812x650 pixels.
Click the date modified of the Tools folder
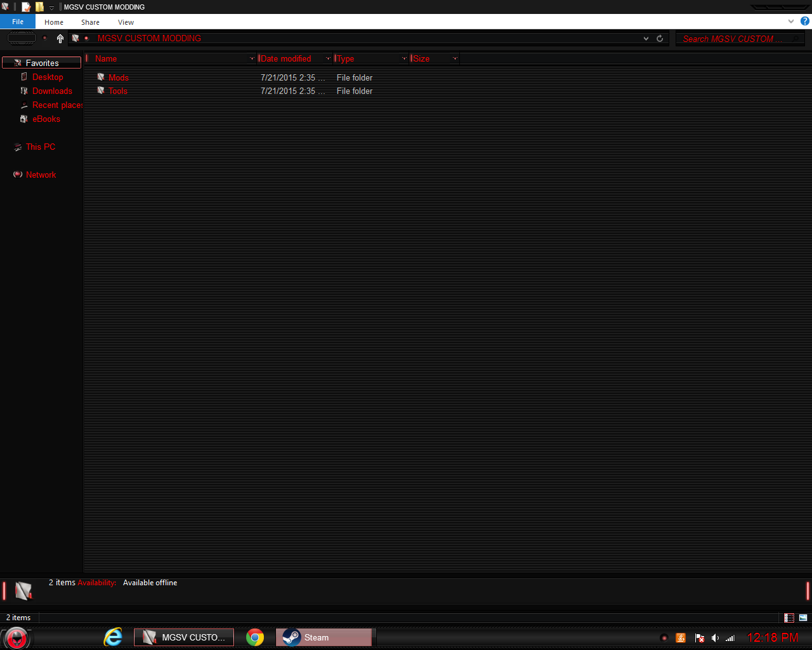[x=292, y=91]
